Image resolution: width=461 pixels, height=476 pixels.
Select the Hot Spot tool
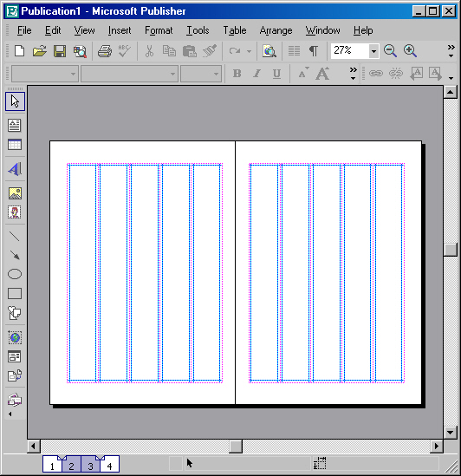pyautogui.click(x=15, y=337)
